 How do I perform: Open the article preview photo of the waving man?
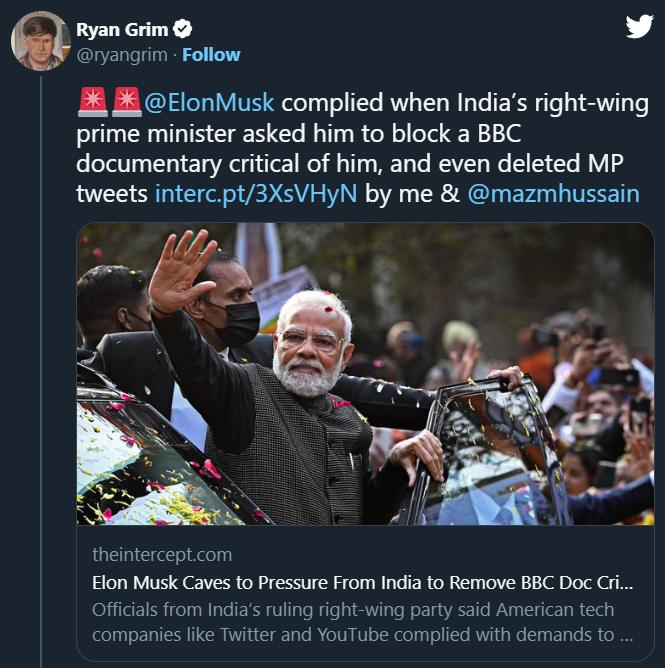click(x=365, y=374)
